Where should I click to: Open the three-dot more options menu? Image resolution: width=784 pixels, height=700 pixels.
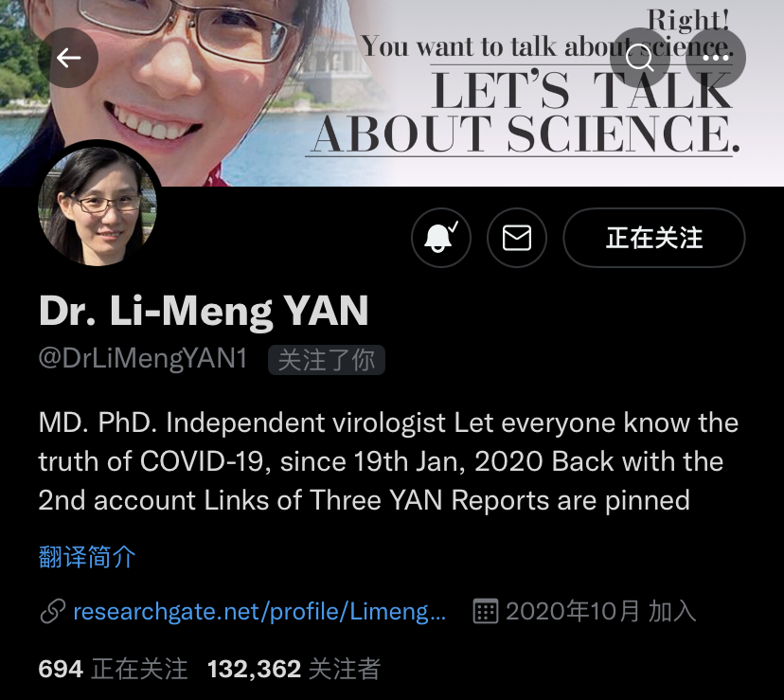pos(716,58)
